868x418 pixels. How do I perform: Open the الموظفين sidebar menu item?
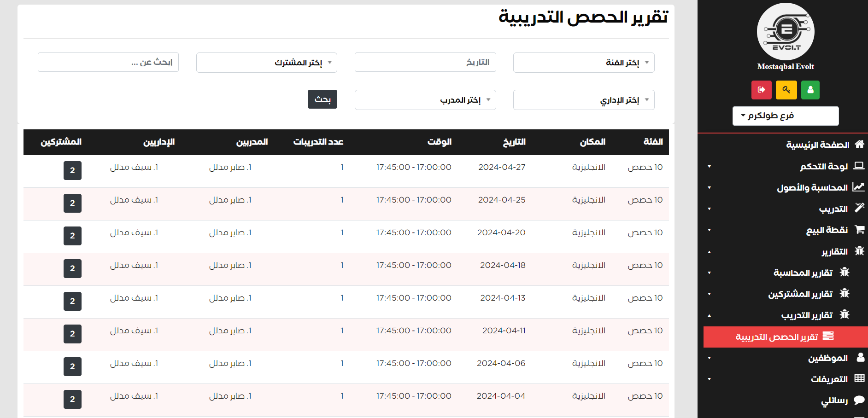coord(827,358)
